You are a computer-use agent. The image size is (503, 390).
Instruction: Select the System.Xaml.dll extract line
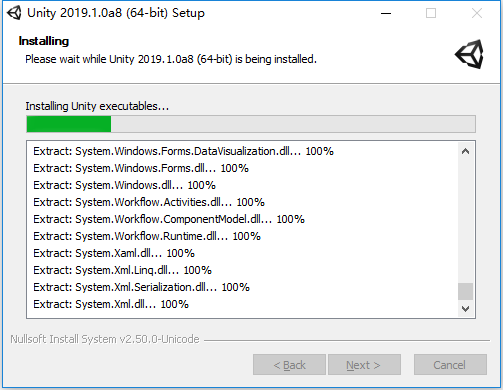pyautogui.click(x=114, y=253)
